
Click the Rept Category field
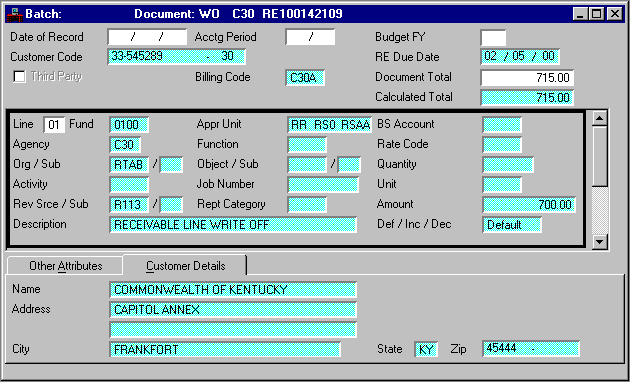point(307,205)
